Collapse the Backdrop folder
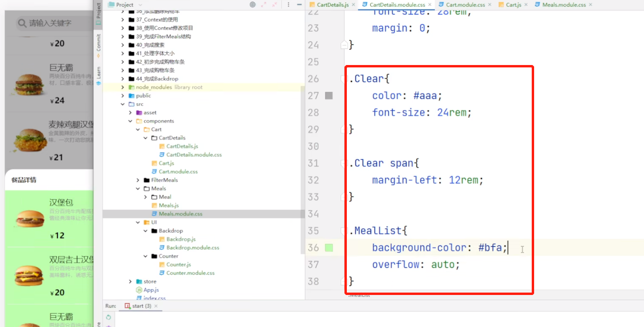644x327 pixels. pyautogui.click(x=146, y=231)
